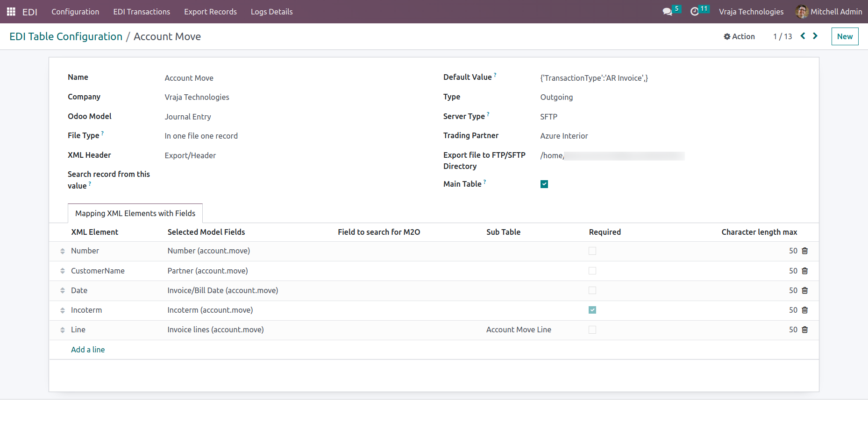Edit the Name field Account Move
Screen dimensions: 868x435
[189, 78]
